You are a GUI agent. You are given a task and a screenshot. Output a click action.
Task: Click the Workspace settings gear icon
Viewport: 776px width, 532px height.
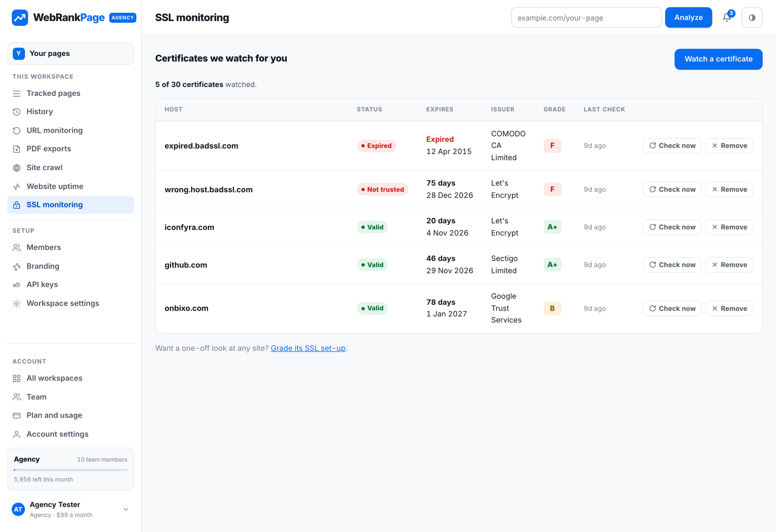16,303
